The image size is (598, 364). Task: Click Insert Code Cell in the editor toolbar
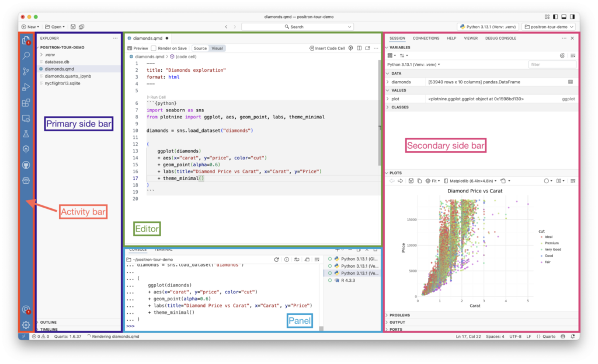[331, 48]
